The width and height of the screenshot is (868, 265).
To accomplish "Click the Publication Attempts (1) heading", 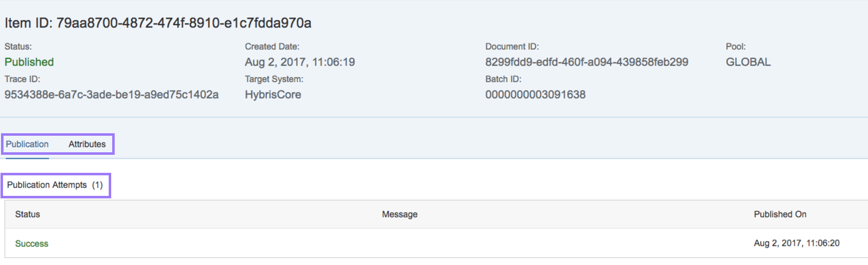I will (x=55, y=185).
